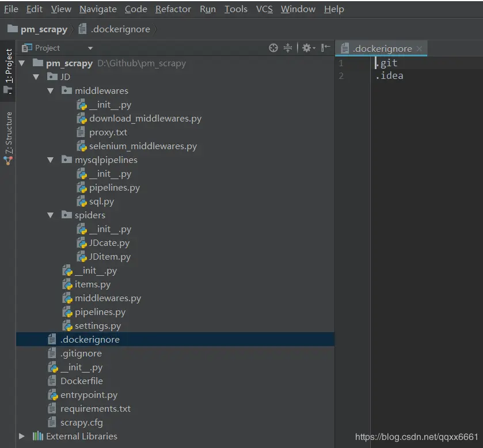Click Python icon of sql.py

[82, 202]
